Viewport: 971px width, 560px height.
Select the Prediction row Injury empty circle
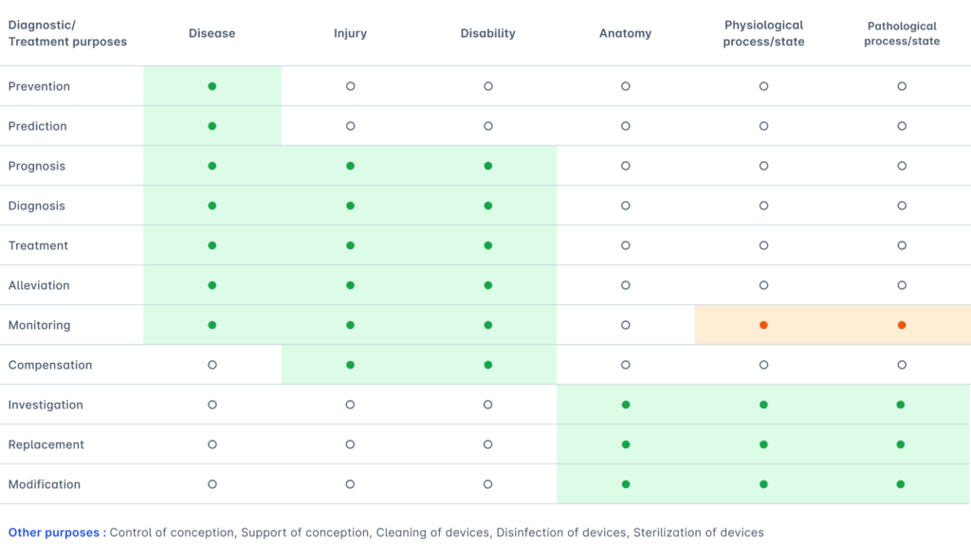(350, 126)
